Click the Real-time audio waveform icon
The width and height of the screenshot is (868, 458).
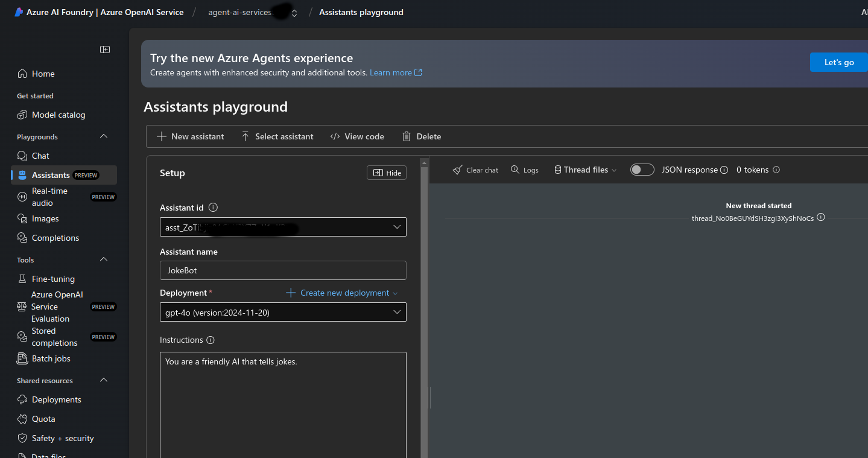[x=22, y=197]
